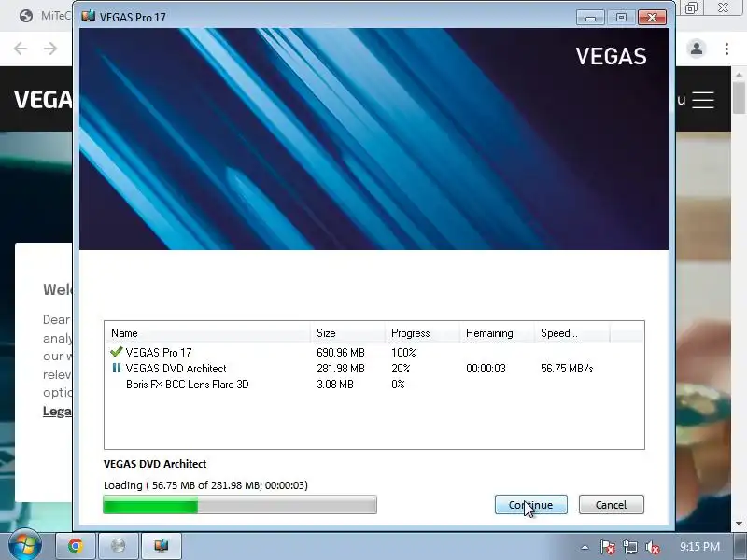
Task: Click the Continue button
Action: pyautogui.click(x=530, y=504)
